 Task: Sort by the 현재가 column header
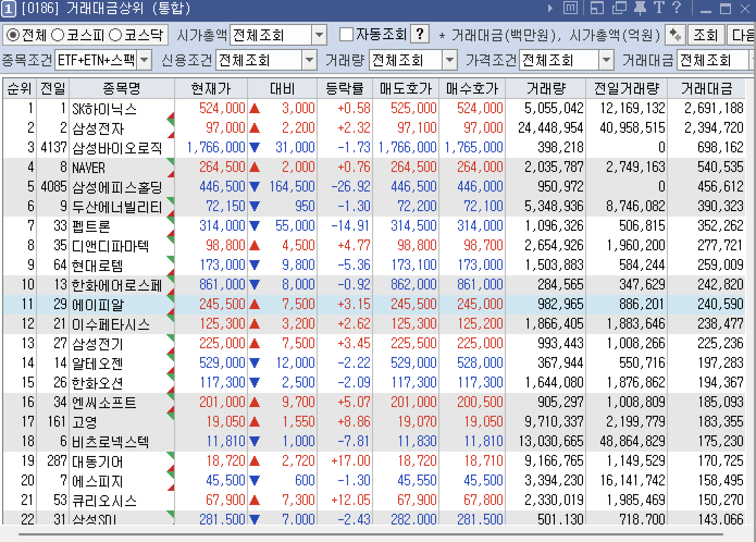211,88
